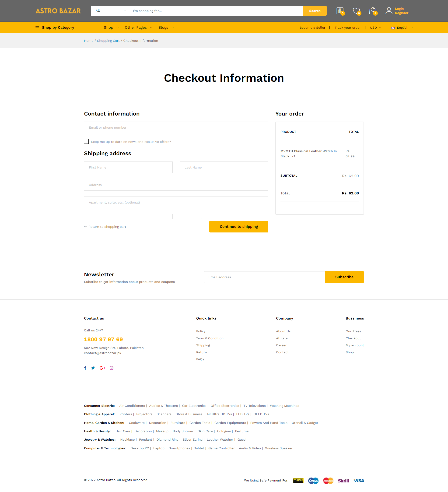Click the Google Plus icon
The height and width of the screenshot is (492, 448).
tap(102, 368)
